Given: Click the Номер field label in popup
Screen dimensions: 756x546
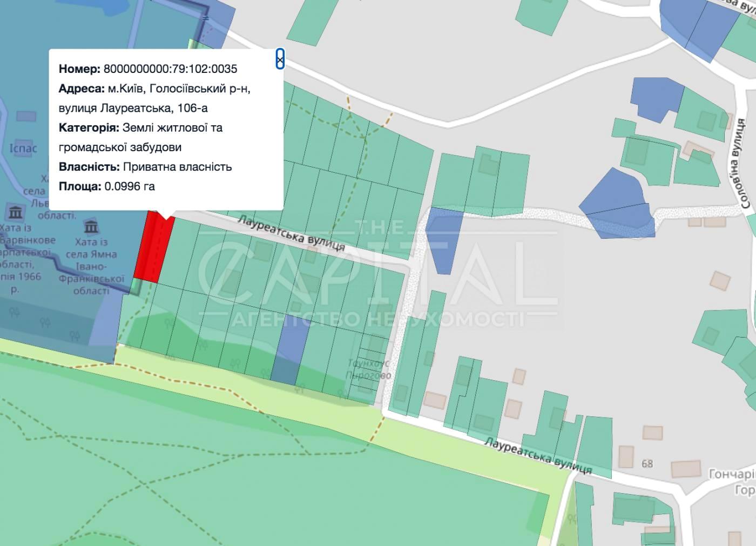Looking at the screenshot, I should [x=79, y=69].
